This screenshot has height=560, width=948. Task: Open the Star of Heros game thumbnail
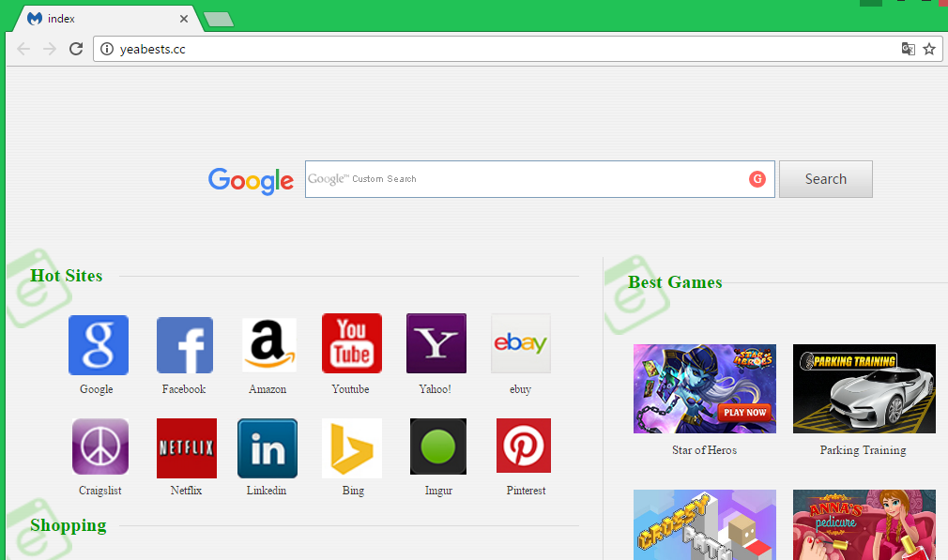(705, 389)
